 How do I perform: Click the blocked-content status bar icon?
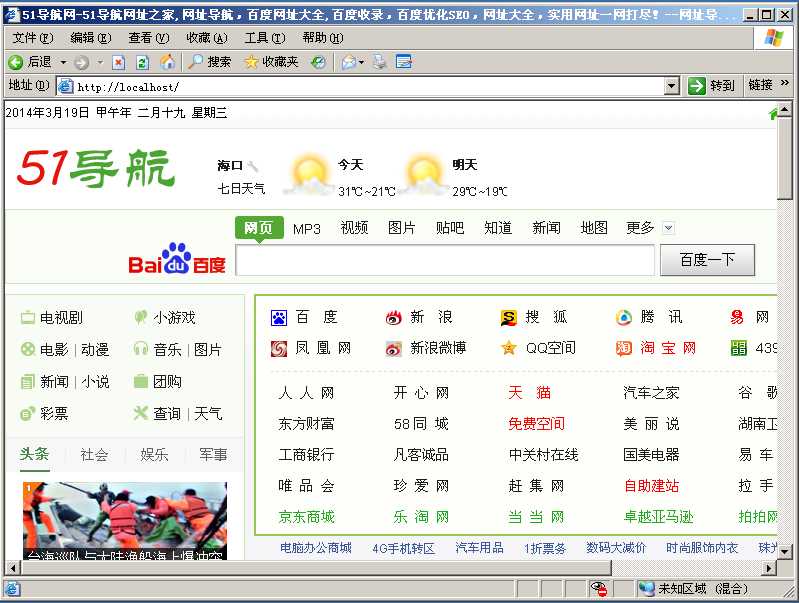pos(599,588)
